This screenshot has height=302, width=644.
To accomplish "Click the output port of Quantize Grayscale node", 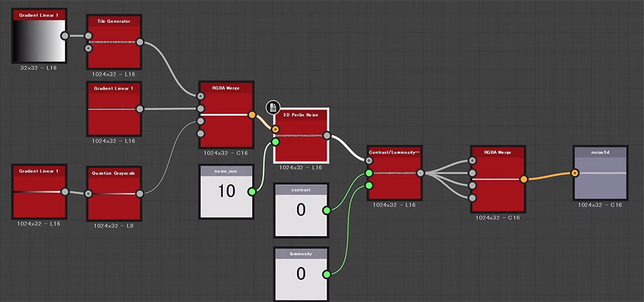I will pyautogui.click(x=140, y=193).
